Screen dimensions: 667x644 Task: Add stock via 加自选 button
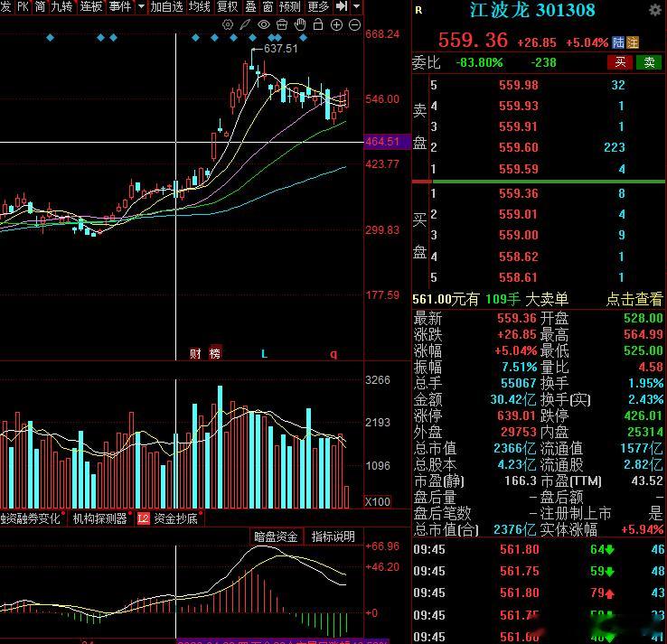pos(166,6)
